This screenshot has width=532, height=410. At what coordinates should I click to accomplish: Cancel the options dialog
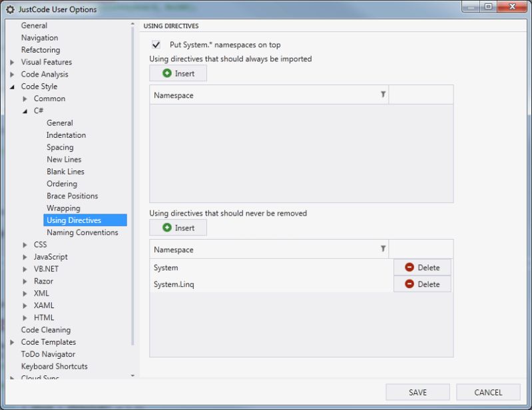(488, 393)
